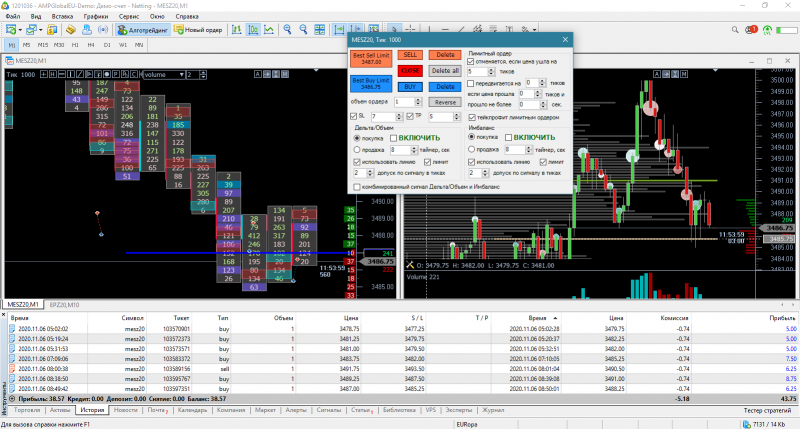800x429 pixels.
Task: Click the red CLOSE button
Action: click(410, 70)
